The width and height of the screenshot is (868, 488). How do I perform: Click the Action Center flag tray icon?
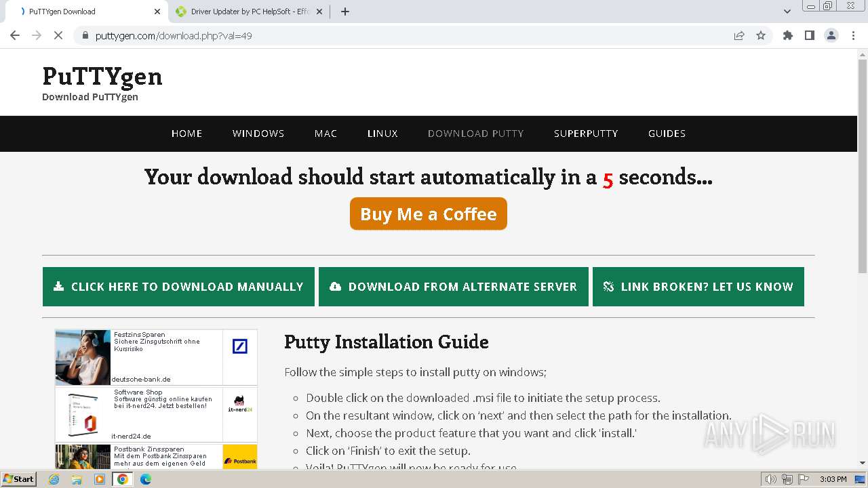point(803,479)
